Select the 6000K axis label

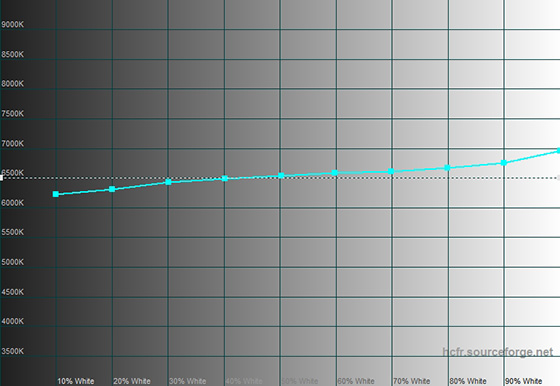tap(12, 203)
